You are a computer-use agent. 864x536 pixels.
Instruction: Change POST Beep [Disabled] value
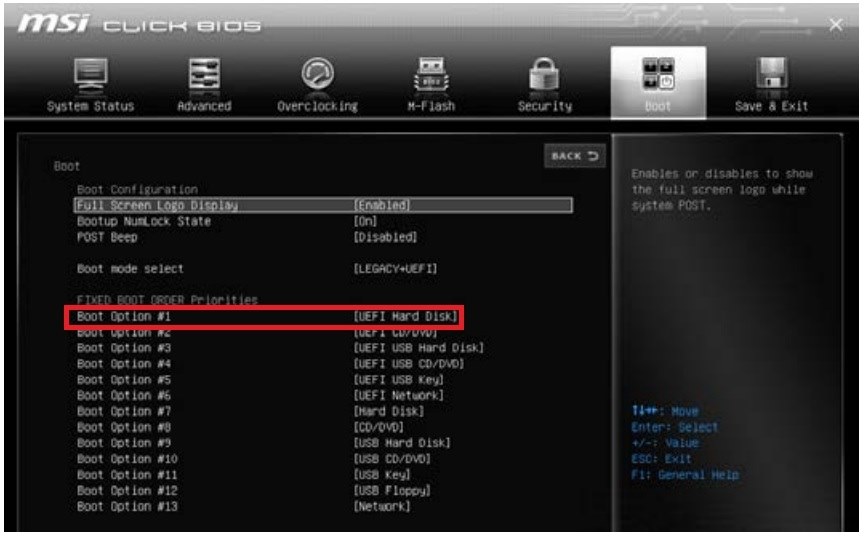pyautogui.click(x=385, y=237)
